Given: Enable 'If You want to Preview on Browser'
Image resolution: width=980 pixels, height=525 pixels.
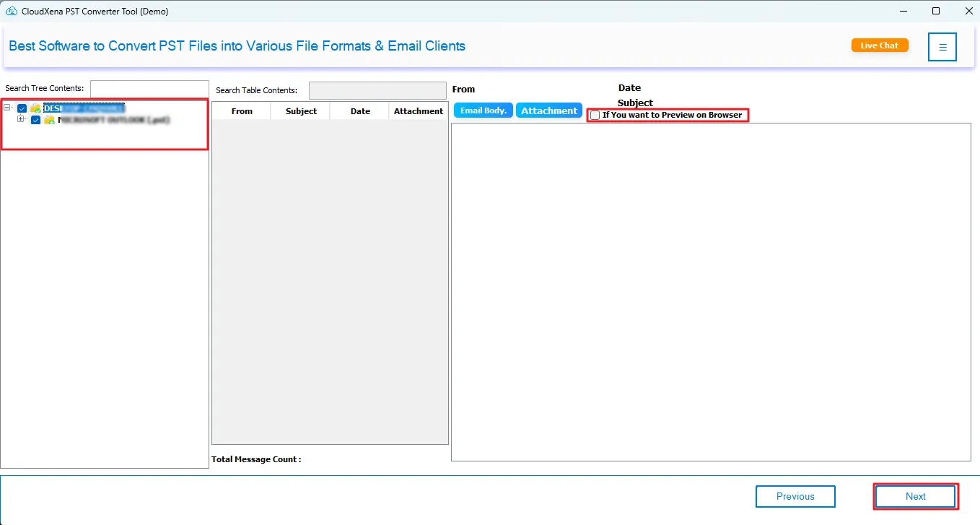Looking at the screenshot, I should click(595, 116).
